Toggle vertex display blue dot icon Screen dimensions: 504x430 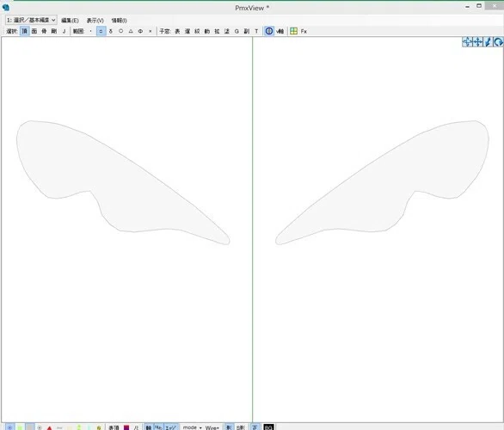(x=10, y=427)
